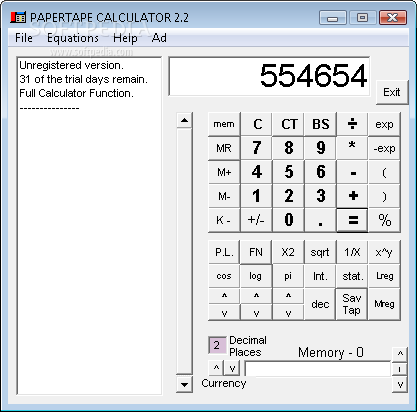Click the up caret under pi
417x412 pixels.
288,296
